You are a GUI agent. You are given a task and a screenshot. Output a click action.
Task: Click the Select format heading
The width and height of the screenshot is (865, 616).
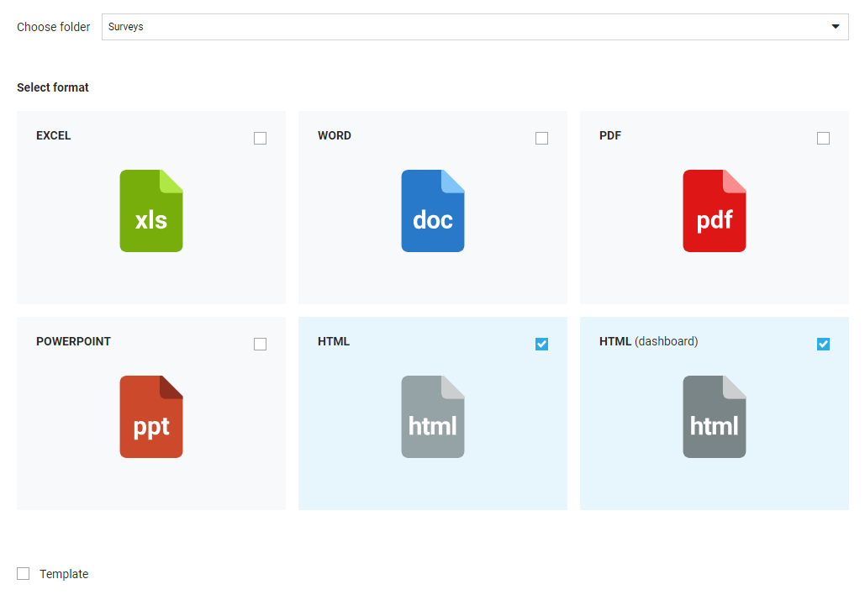click(53, 87)
